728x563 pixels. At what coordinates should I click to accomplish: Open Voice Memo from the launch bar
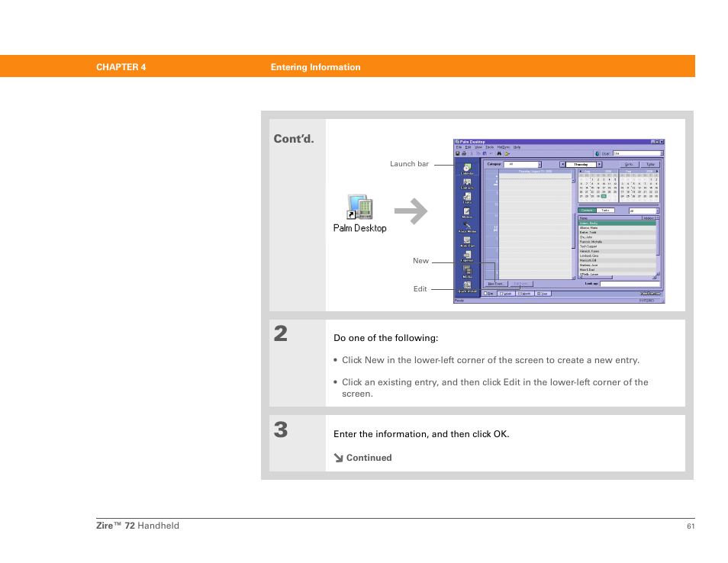(x=467, y=227)
